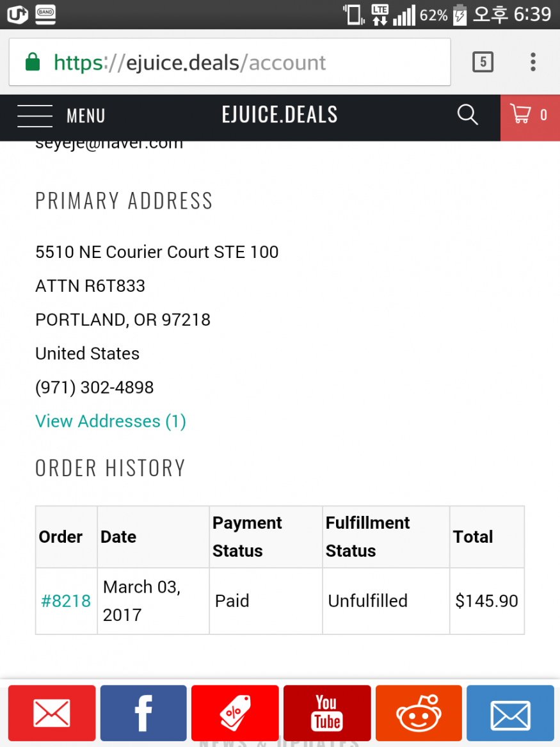Tap the cart item count 0

543,115
